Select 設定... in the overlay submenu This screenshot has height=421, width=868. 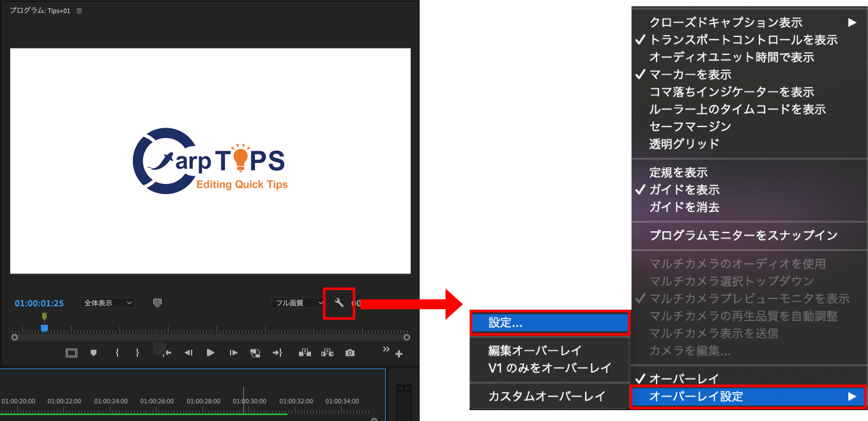(x=550, y=323)
